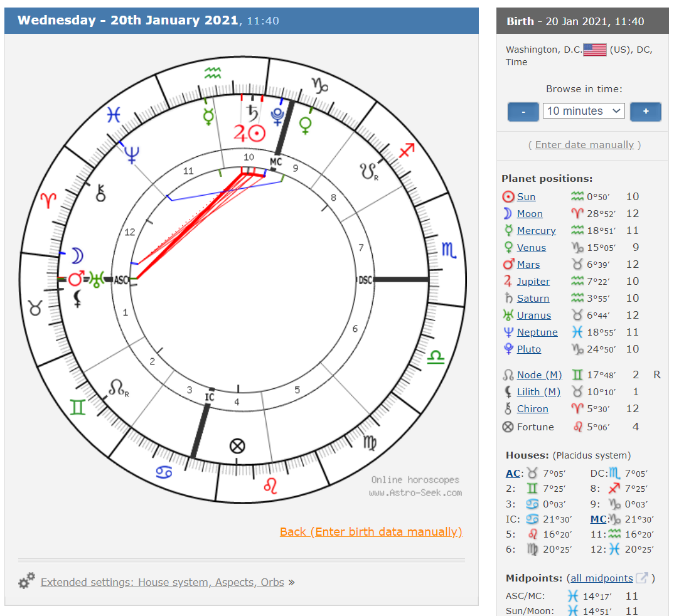Click the Part of Fortune symbol in the chart
The width and height of the screenshot is (674, 616).
coord(237,446)
